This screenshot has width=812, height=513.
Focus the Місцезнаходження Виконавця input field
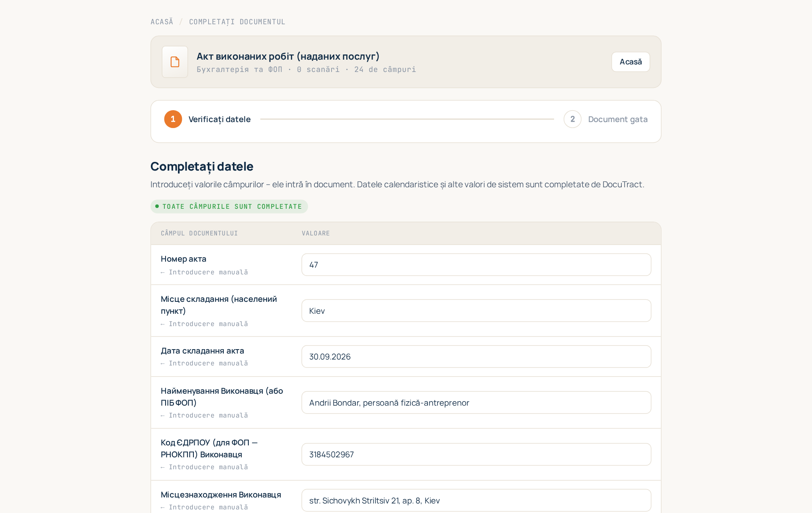click(x=476, y=500)
